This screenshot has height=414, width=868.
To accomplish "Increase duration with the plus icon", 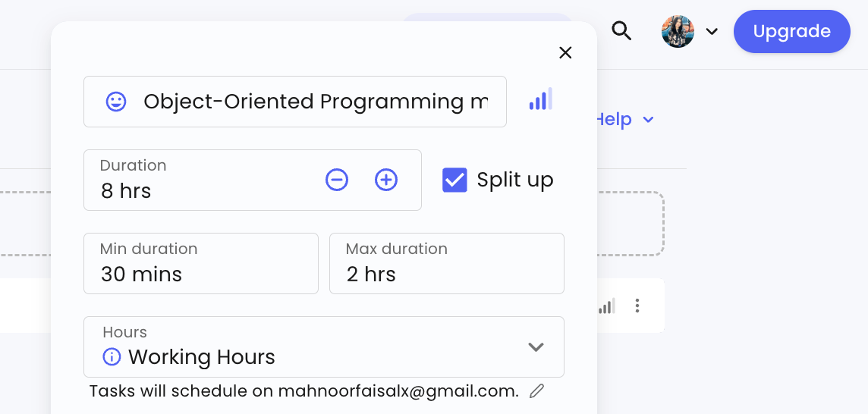I will [x=386, y=180].
